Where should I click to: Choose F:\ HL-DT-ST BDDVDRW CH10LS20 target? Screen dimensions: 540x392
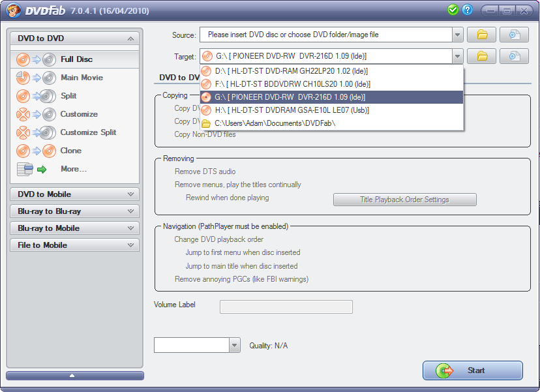tap(332, 84)
